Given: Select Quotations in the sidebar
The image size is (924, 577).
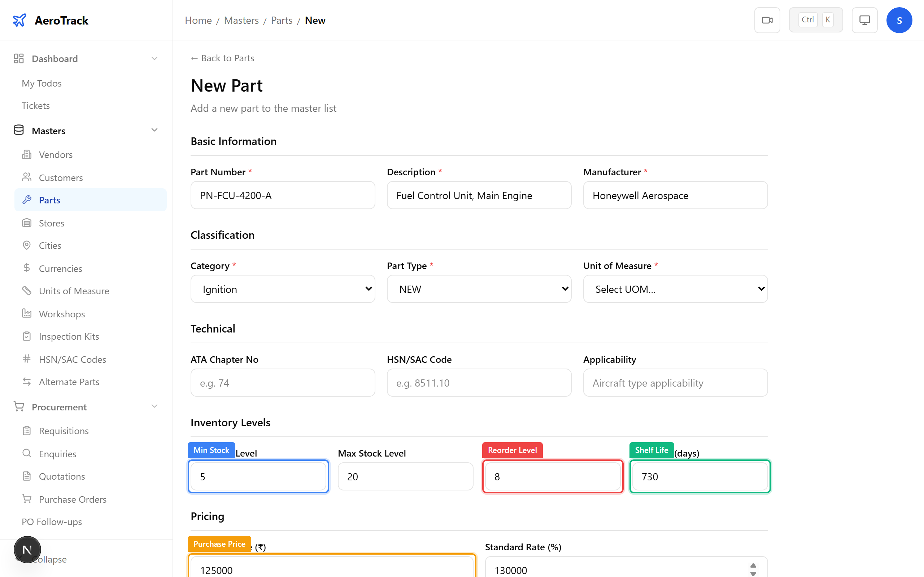Looking at the screenshot, I should [x=62, y=476].
